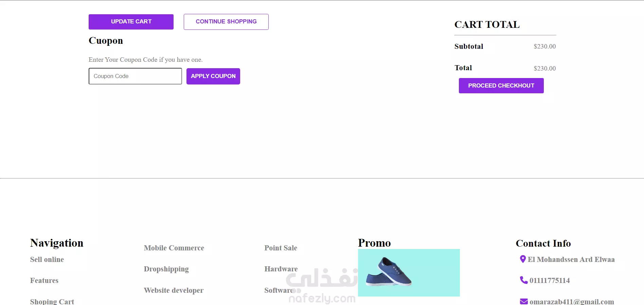
Task: Open the Features footer link
Action: click(x=44, y=281)
